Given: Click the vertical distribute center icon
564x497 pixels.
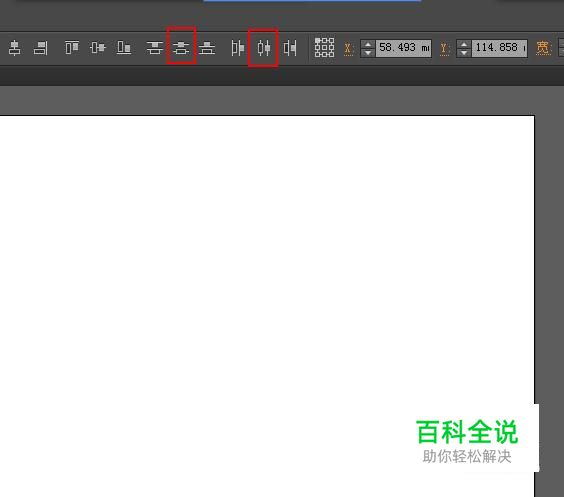Looking at the screenshot, I should coord(181,48).
